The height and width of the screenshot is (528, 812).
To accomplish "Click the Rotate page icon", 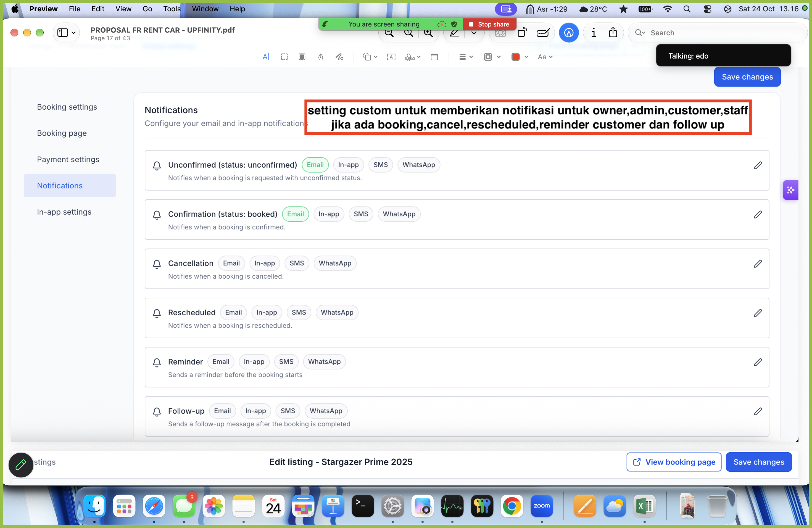I will [x=522, y=32].
